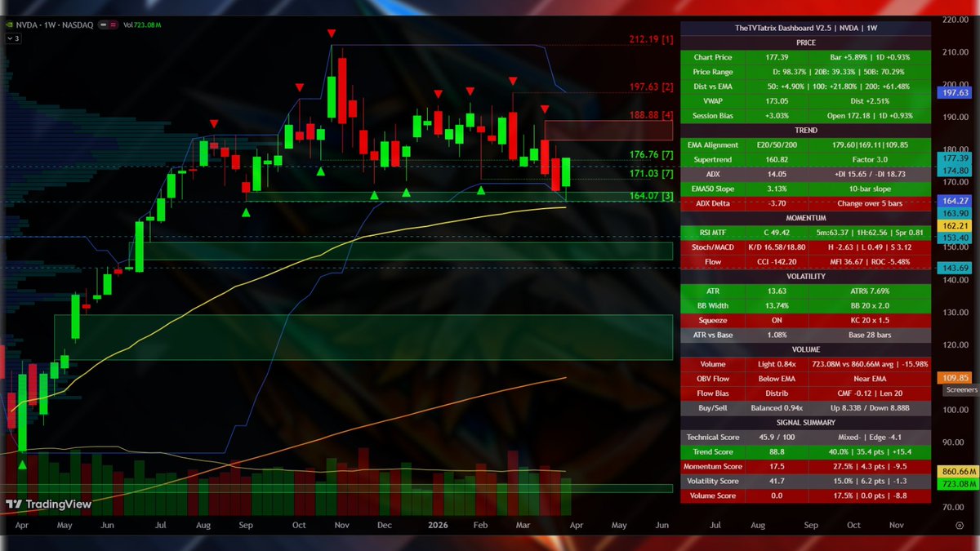Viewport: 980px width, 551px height.
Task: Click the SIGNAL SUMMARY section header
Action: 805,422
